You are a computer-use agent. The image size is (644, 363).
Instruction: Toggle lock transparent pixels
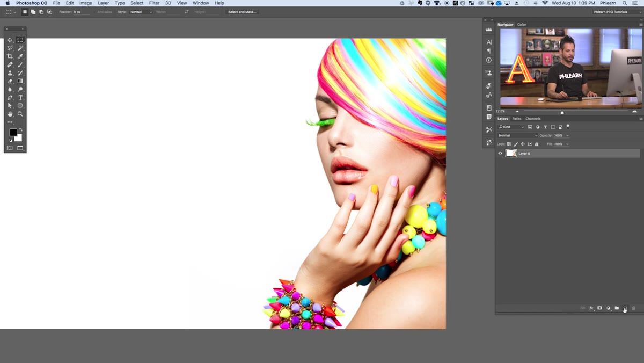pyautogui.click(x=509, y=144)
